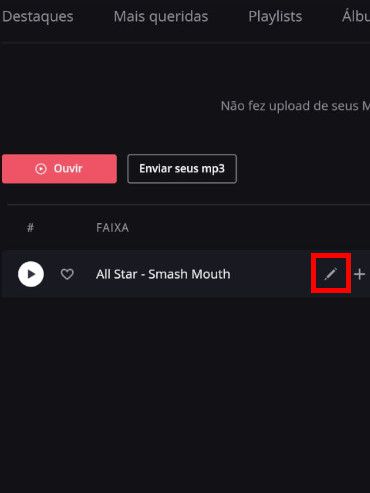Click the pencil edit icon
Image resolution: width=370 pixels, height=493 pixels.
click(331, 274)
